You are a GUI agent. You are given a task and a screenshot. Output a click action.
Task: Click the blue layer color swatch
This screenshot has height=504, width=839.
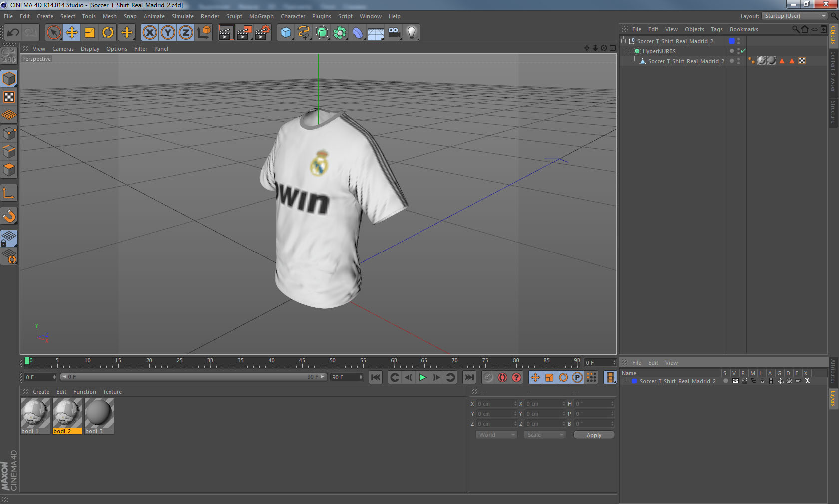click(732, 41)
